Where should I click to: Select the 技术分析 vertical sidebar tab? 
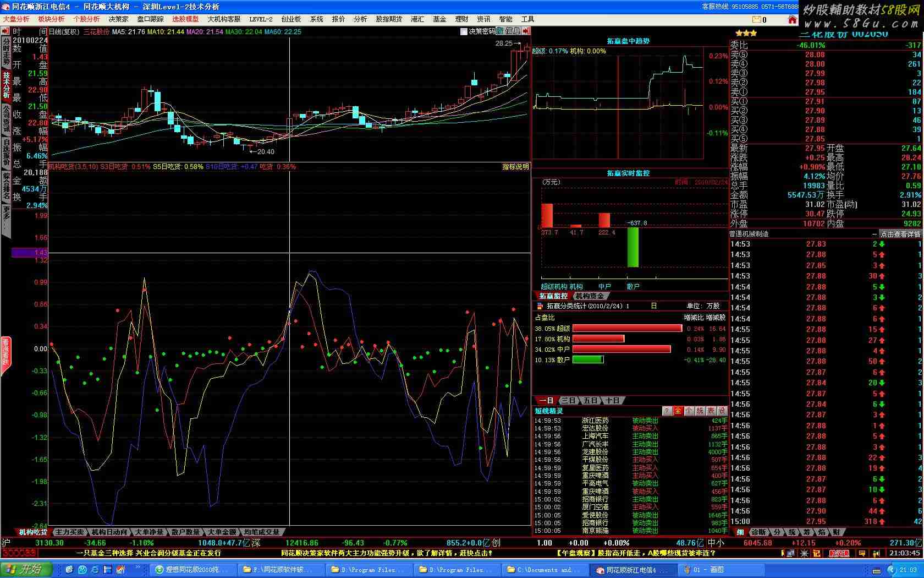point(6,84)
